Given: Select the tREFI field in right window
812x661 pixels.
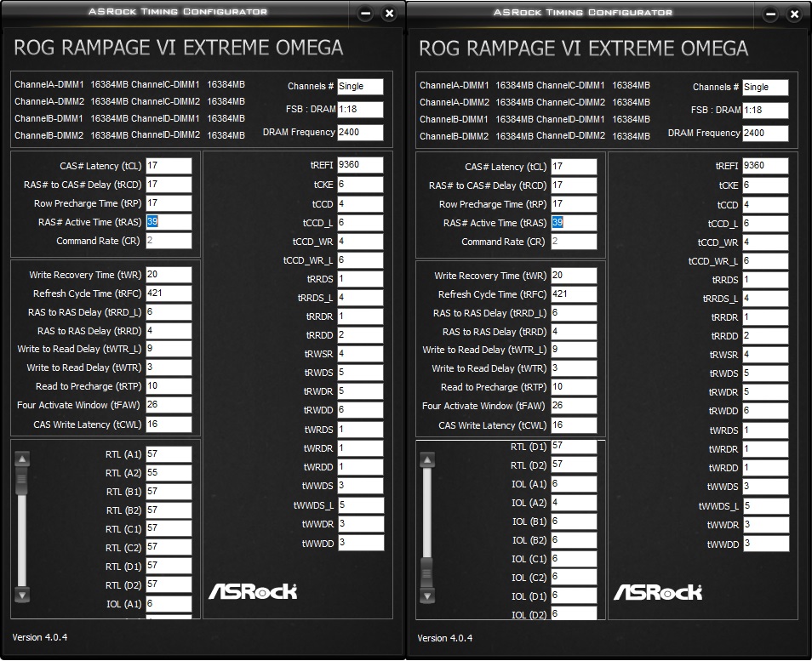Looking at the screenshot, I should pyautogui.click(x=765, y=166).
